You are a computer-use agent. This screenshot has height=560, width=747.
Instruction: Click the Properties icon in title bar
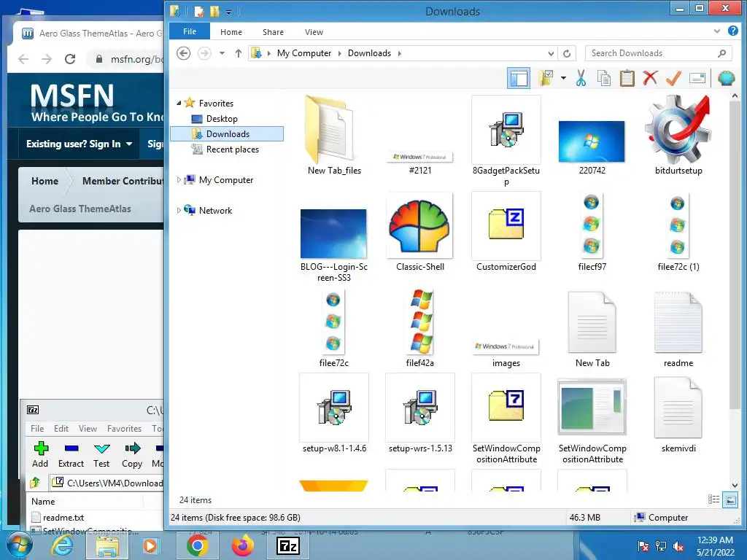pos(198,10)
